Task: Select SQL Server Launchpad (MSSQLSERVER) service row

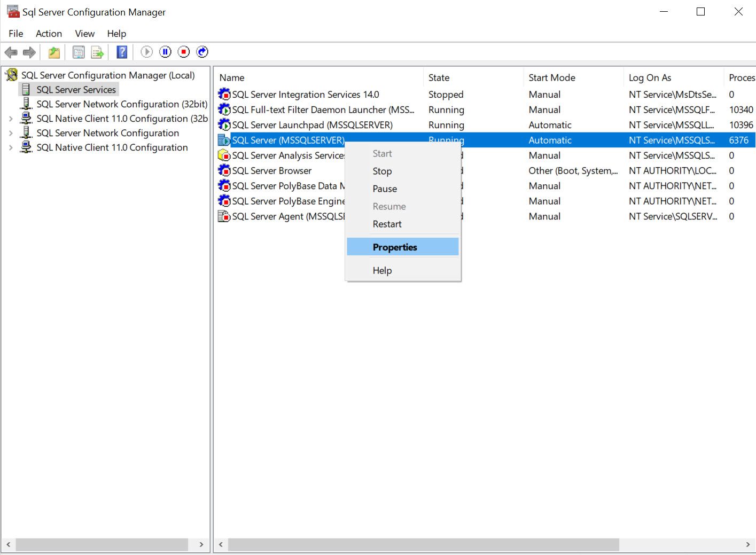Action: click(x=485, y=124)
